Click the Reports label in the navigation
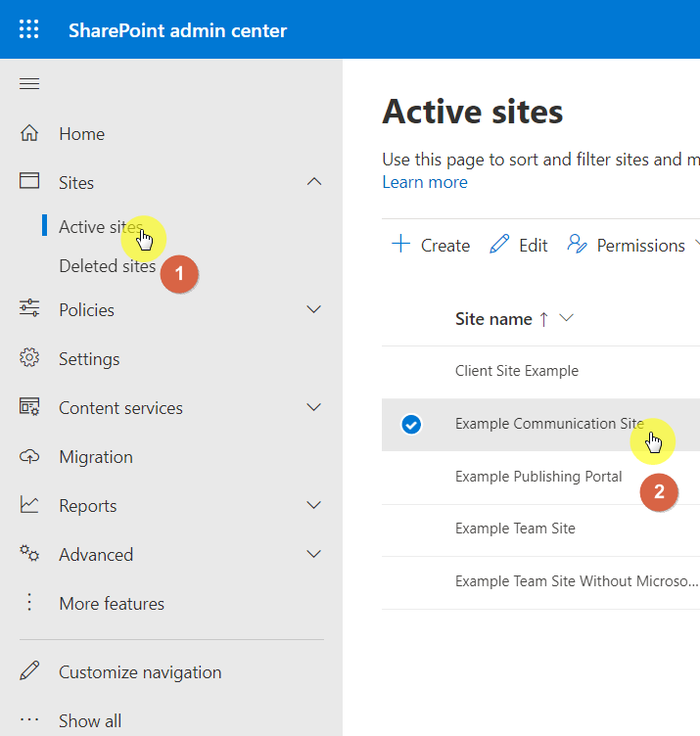 click(88, 506)
